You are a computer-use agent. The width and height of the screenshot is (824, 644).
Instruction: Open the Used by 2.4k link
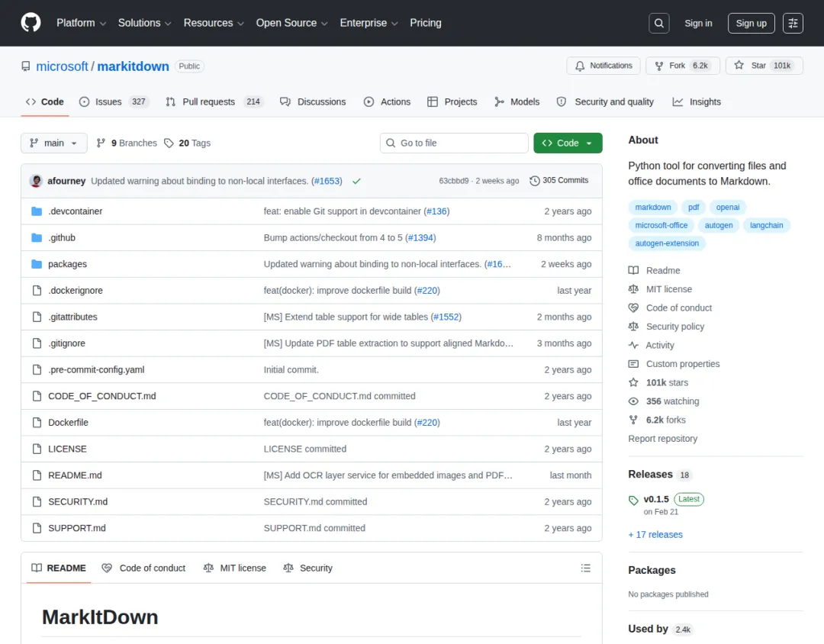(660, 629)
